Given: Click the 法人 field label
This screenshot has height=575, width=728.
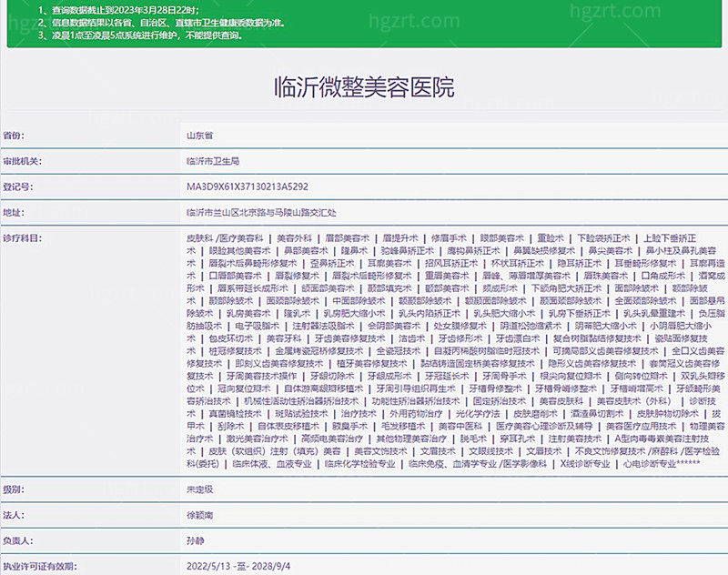Looking at the screenshot, I should pyautogui.click(x=14, y=515).
